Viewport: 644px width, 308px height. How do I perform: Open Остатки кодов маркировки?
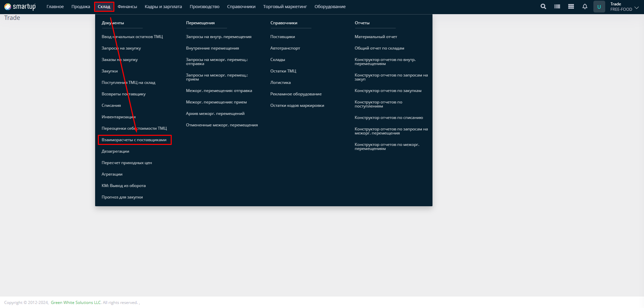(297, 105)
